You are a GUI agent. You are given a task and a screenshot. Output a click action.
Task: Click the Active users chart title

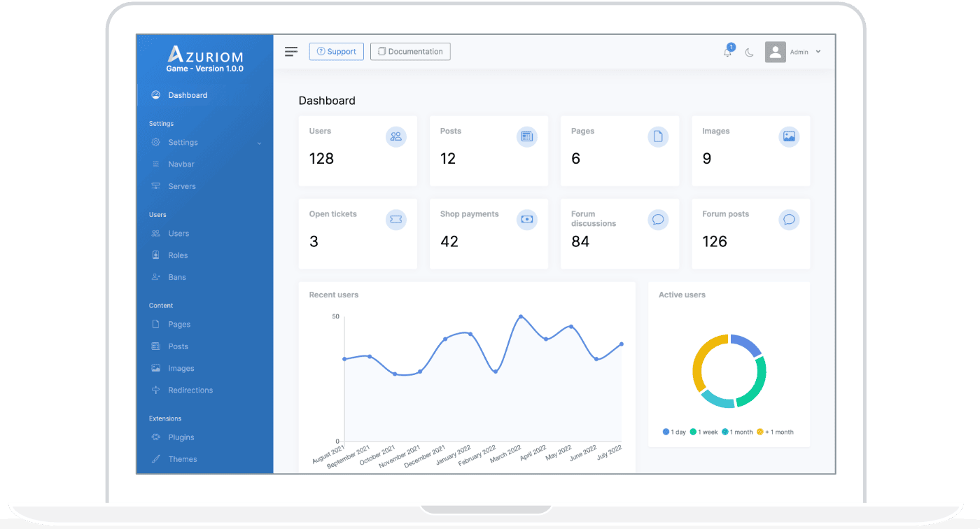(682, 295)
